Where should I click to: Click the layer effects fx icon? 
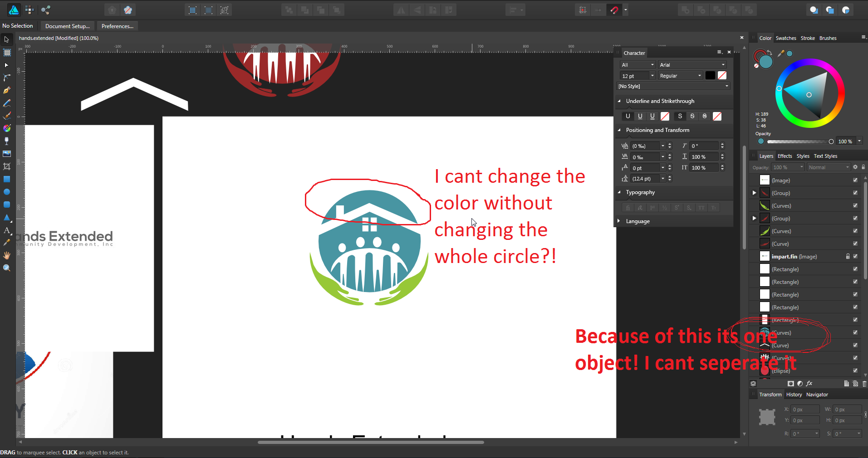point(809,384)
